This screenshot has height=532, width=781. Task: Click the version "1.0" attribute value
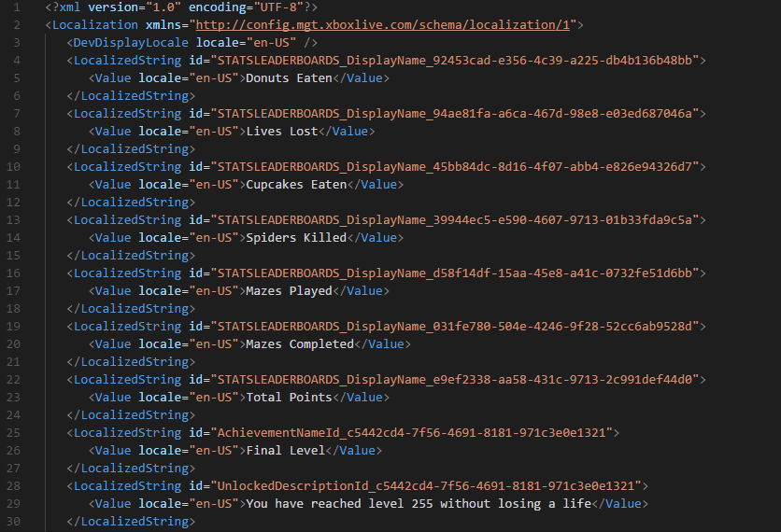point(163,7)
